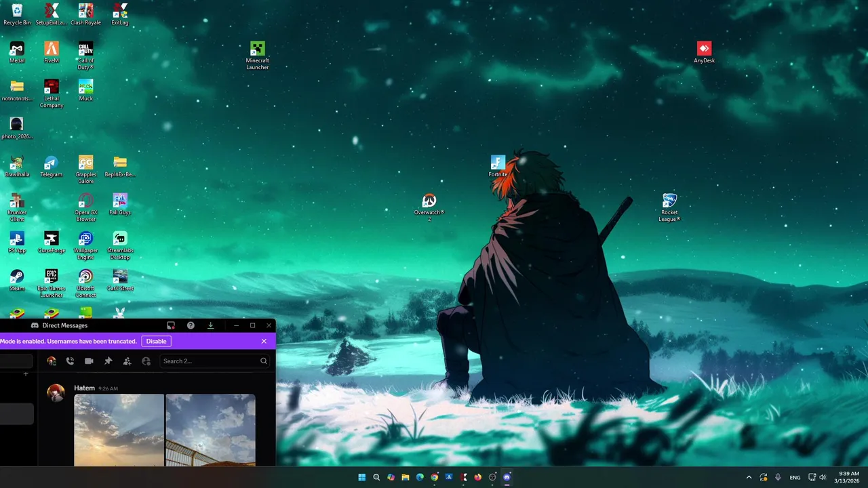868x488 pixels.
Task: Open Microsoft Edge from taskbar
Action: pyautogui.click(x=420, y=477)
